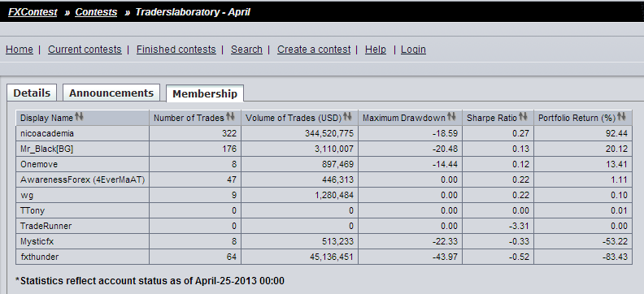Follow FXContest breadcrumb link
644x294 pixels.
tap(33, 12)
